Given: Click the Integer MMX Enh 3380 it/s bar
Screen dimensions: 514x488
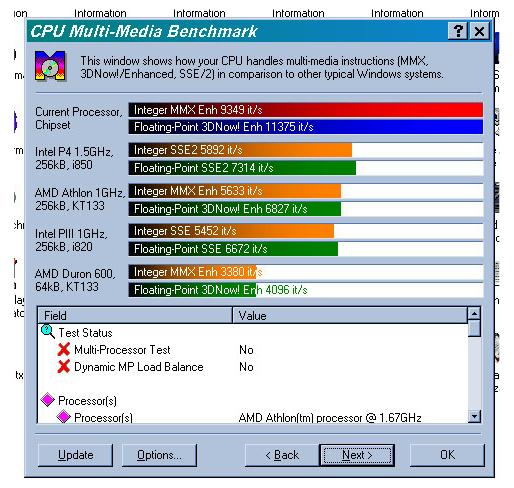Looking at the screenshot, I should [192, 272].
